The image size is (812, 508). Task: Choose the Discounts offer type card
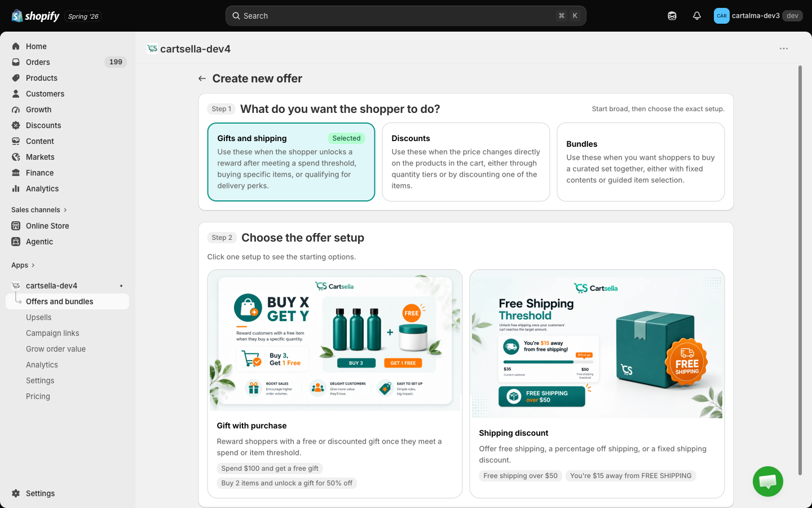click(466, 162)
